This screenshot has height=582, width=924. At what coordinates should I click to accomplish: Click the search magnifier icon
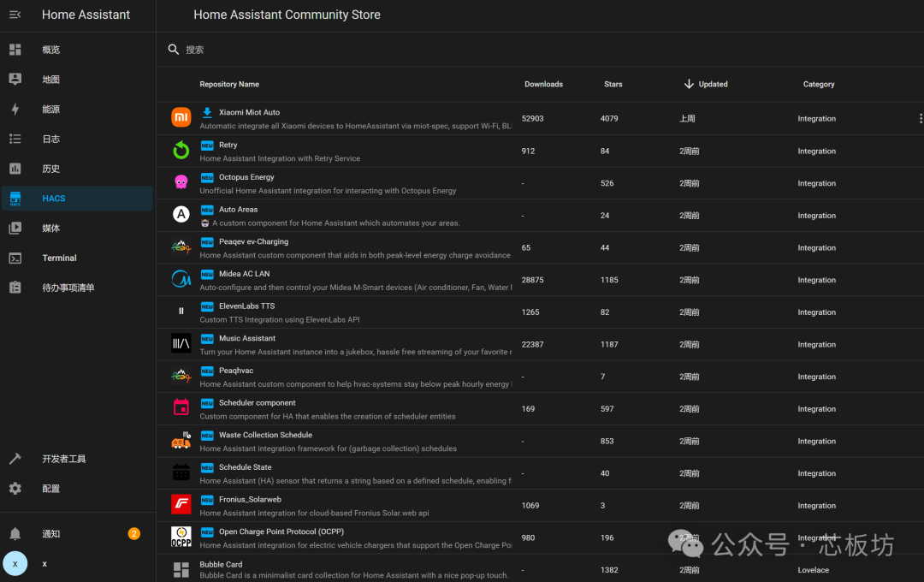coord(173,50)
